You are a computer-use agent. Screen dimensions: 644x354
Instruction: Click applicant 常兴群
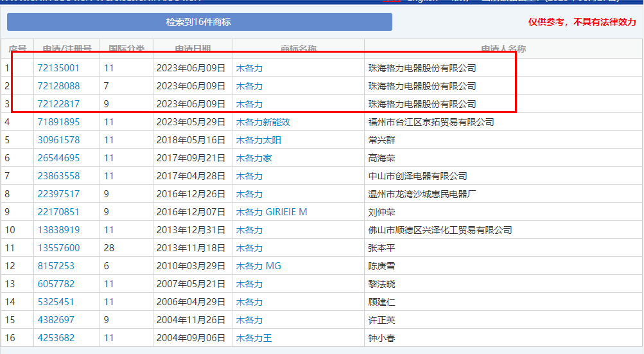point(382,140)
